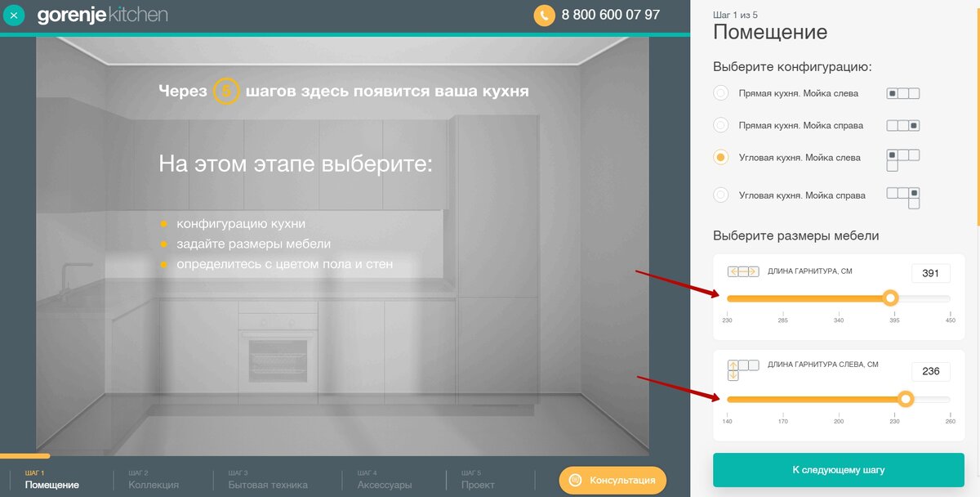980x497 pixels.
Task: Go to the ШАГ 4 Аксессуары step
Action: click(384, 478)
